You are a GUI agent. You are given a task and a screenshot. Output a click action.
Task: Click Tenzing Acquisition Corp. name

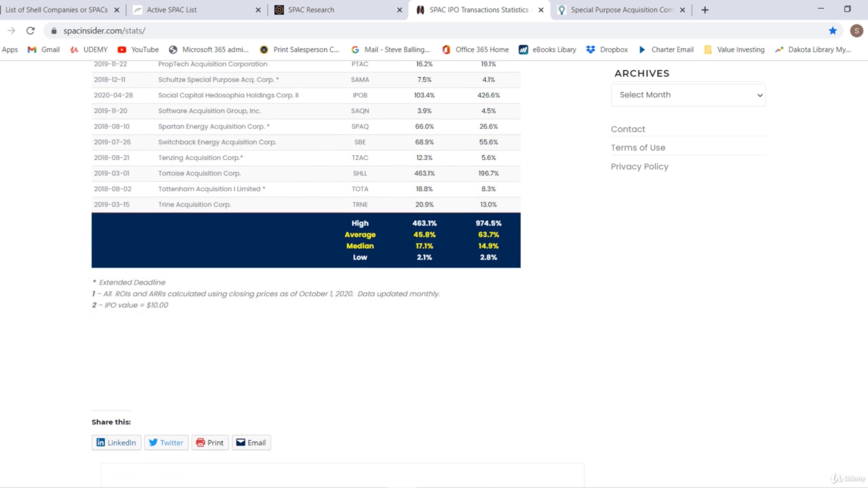[200, 157]
